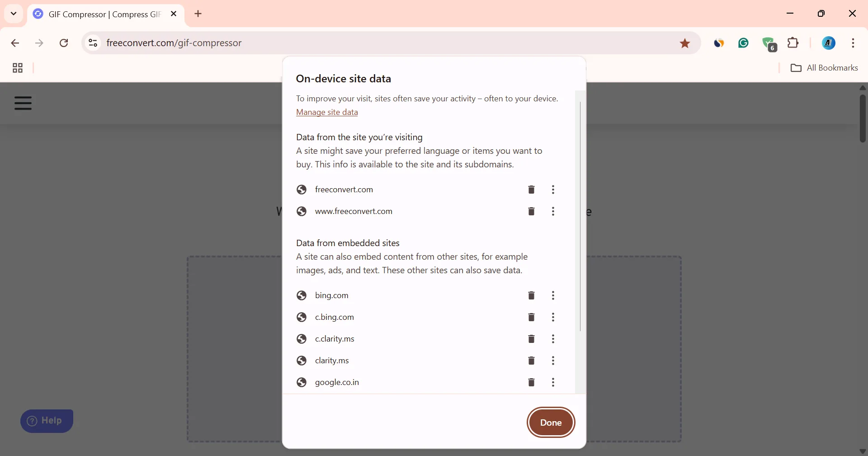Click the address bar URL

tap(175, 43)
